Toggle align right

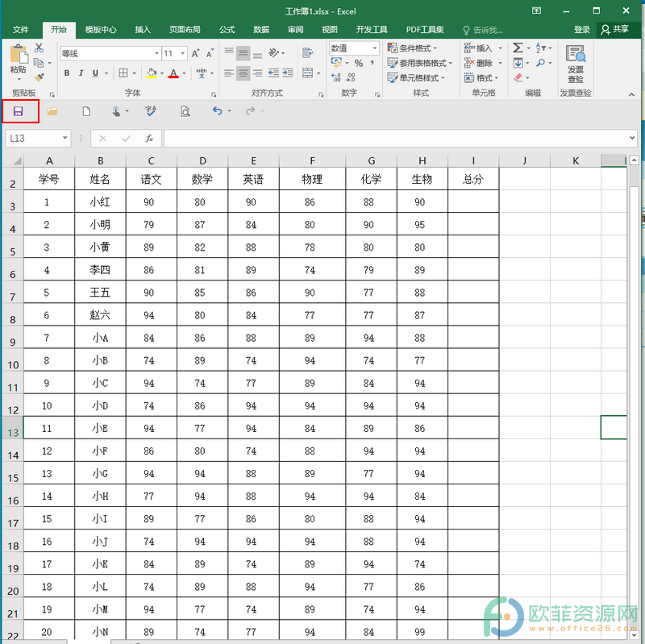click(x=257, y=73)
